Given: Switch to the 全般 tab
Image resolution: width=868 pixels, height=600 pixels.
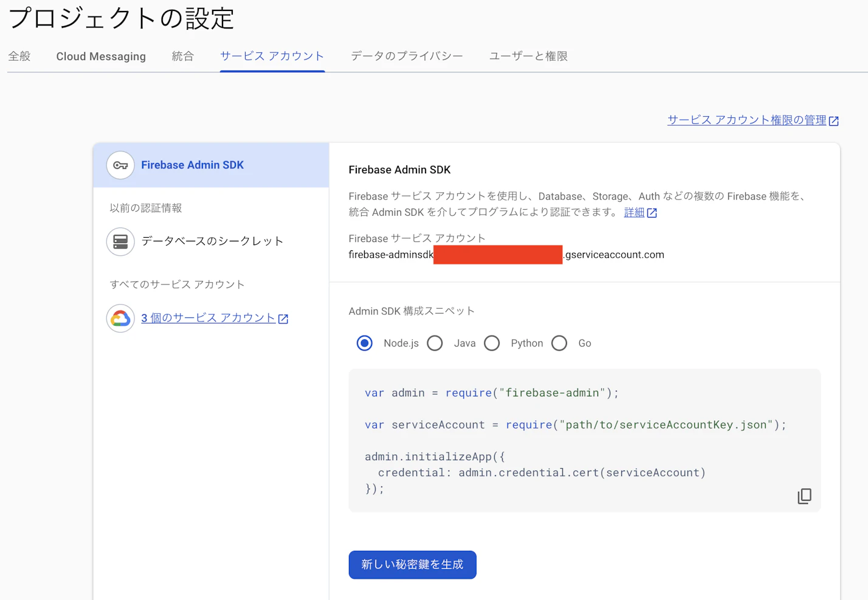Looking at the screenshot, I should [x=19, y=56].
